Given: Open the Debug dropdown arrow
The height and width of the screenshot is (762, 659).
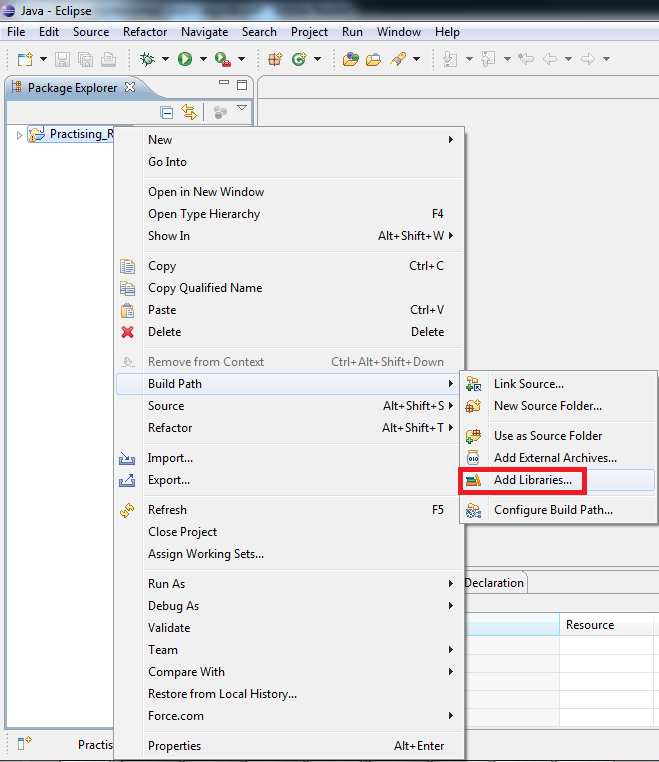Looking at the screenshot, I should click(165, 59).
